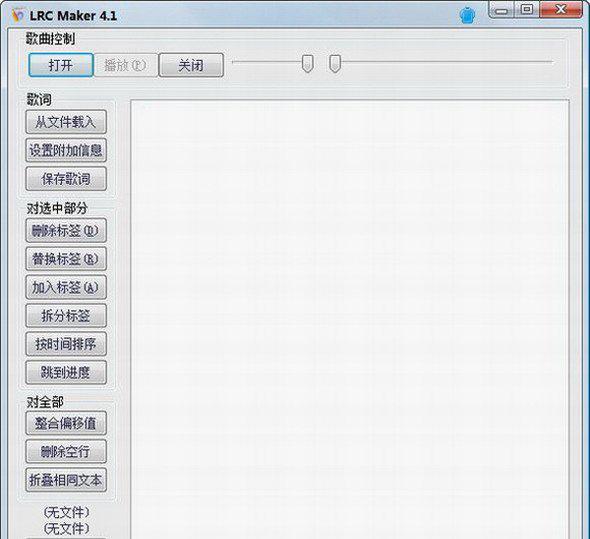Click 加入标签(A) to add a tag
Image resolution: width=590 pixels, height=539 pixels.
tap(66, 287)
